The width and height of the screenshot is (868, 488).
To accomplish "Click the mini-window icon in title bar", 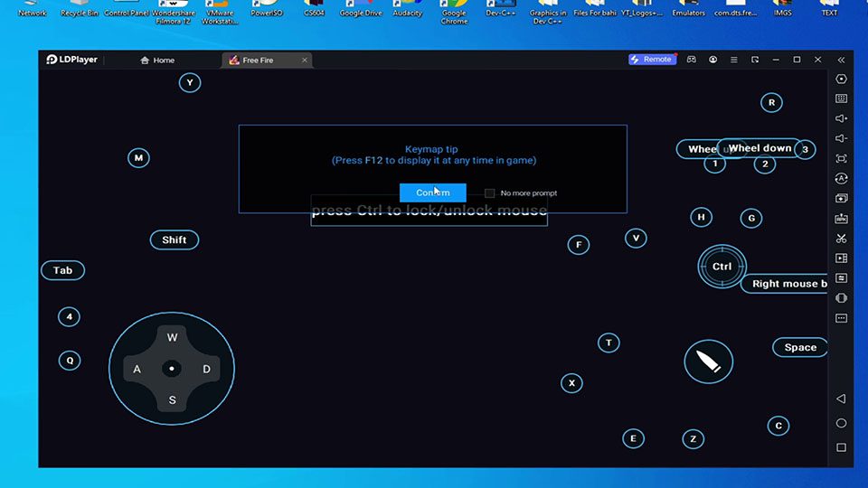I will (x=755, y=60).
